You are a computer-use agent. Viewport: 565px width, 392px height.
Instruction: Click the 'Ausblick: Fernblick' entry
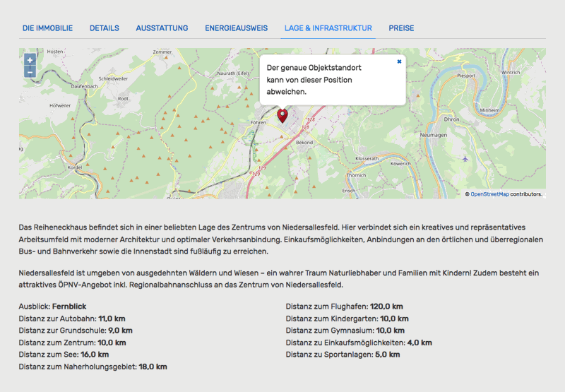pos(52,307)
